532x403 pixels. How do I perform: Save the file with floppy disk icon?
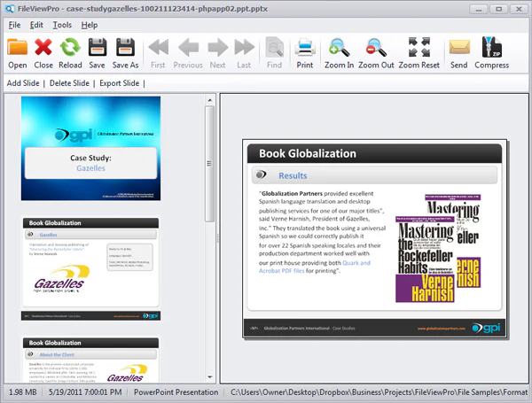click(98, 47)
